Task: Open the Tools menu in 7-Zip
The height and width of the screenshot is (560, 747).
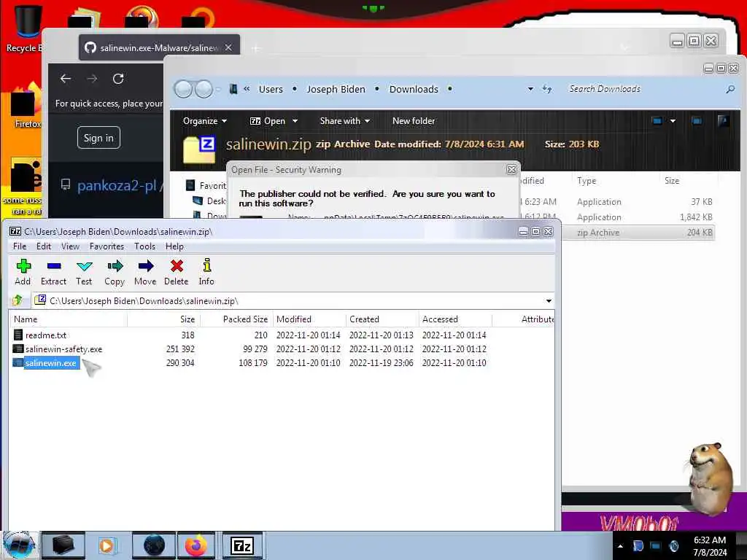Action: click(144, 246)
